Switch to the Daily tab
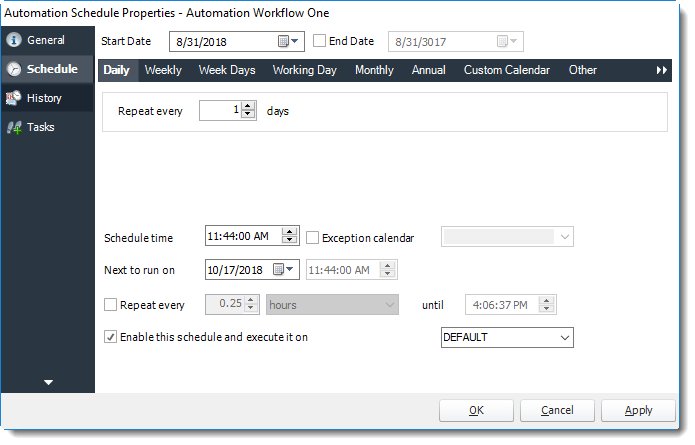This screenshot has width=695, height=445. (x=117, y=70)
